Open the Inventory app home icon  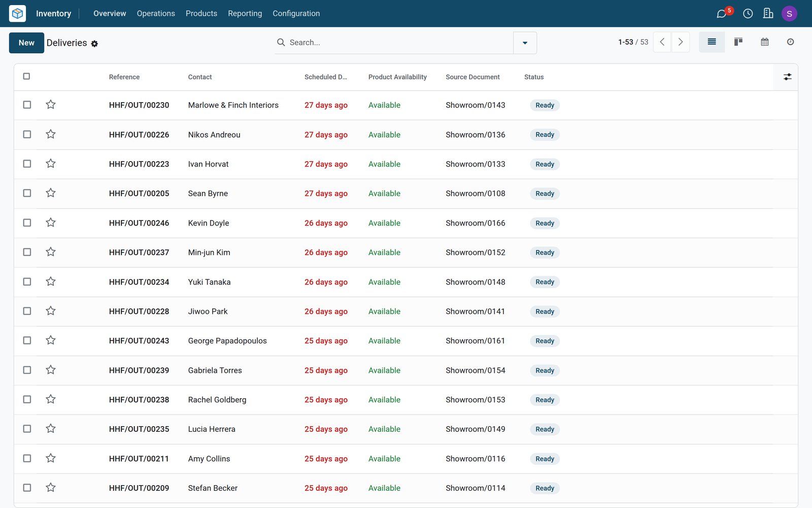coord(17,13)
